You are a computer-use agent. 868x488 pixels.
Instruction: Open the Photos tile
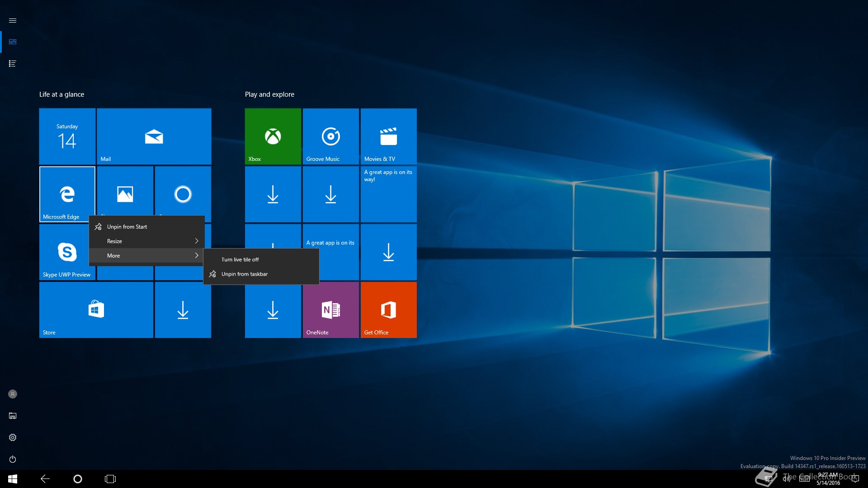tap(125, 191)
